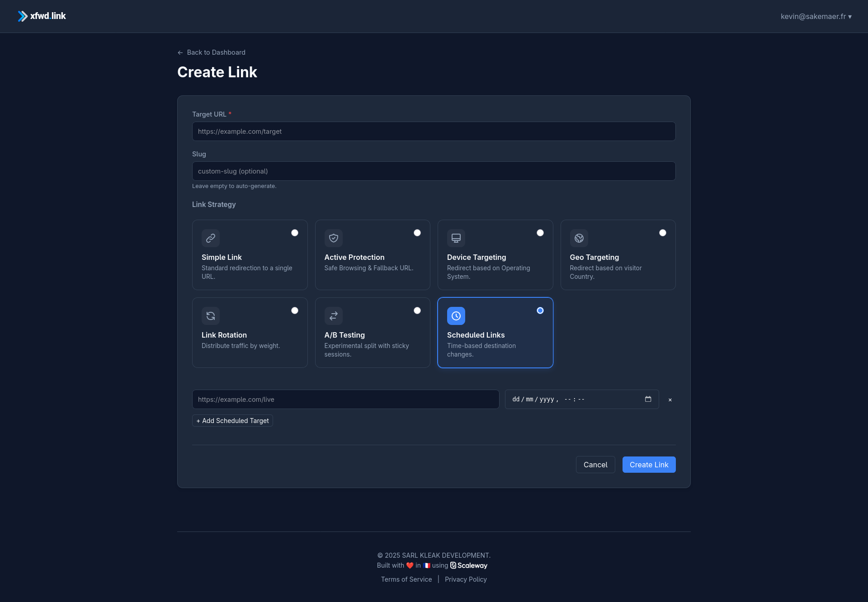Click the A/B Testing arrows icon

pos(334,316)
